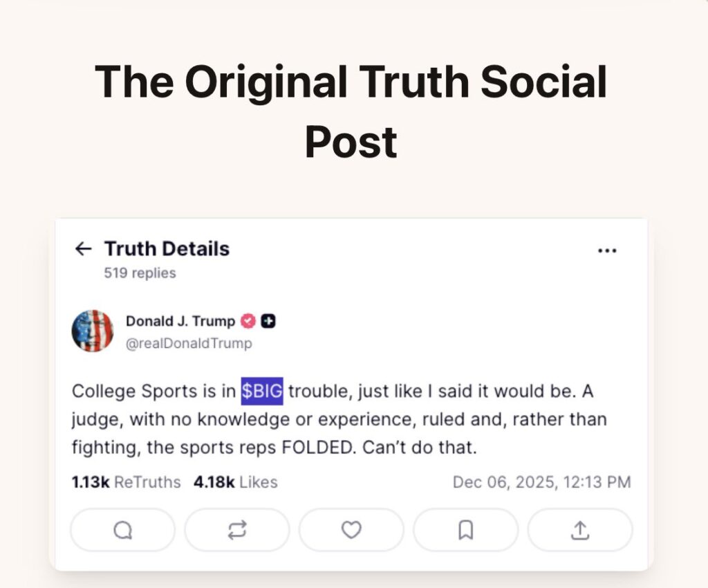Click the 519 replies count
The height and width of the screenshot is (588, 708).
click(140, 273)
